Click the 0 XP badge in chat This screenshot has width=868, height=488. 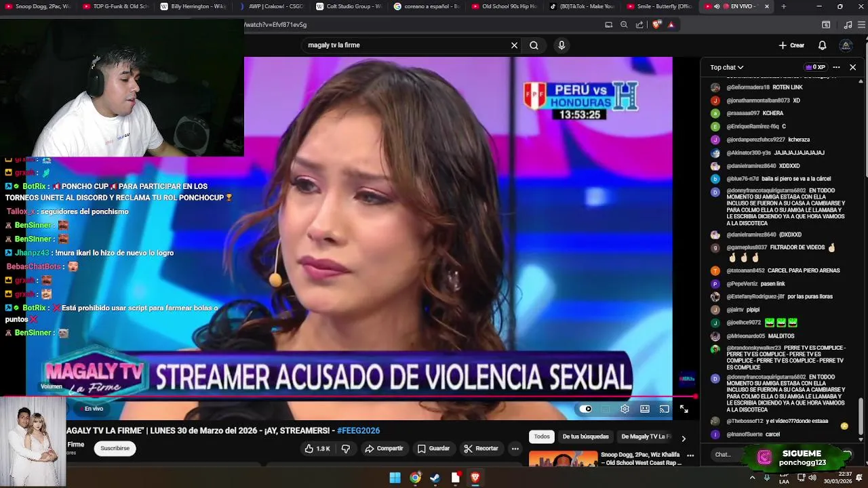[815, 67]
